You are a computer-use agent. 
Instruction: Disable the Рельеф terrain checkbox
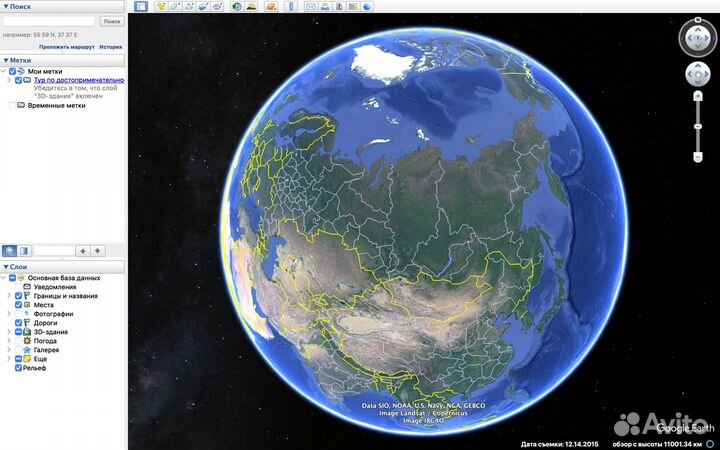(x=18, y=368)
